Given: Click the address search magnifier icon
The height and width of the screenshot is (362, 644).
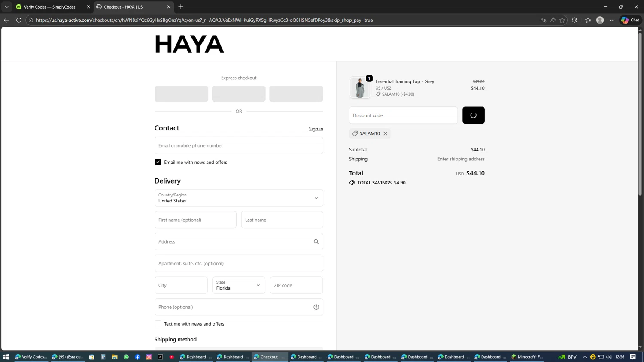Looking at the screenshot, I should [x=316, y=241].
